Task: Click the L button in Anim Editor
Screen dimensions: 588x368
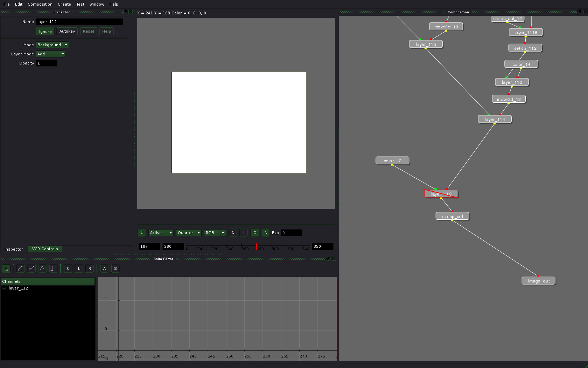Action: tap(79, 269)
